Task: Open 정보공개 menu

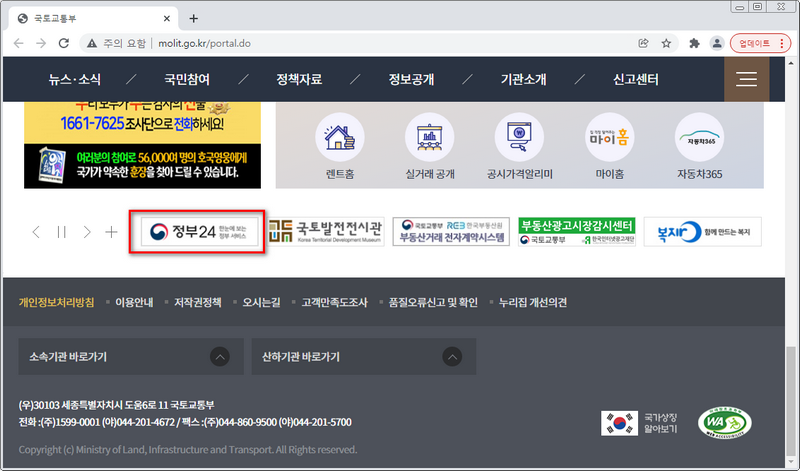Action: tap(411, 79)
